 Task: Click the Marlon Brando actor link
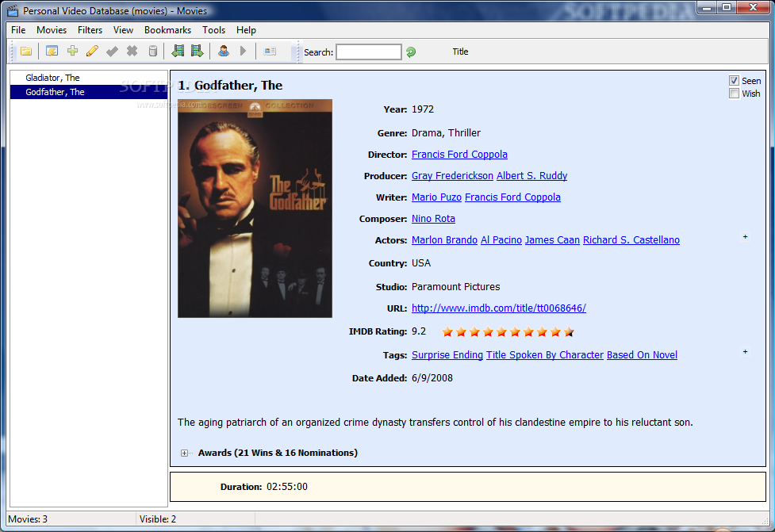[x=444, y=240]
